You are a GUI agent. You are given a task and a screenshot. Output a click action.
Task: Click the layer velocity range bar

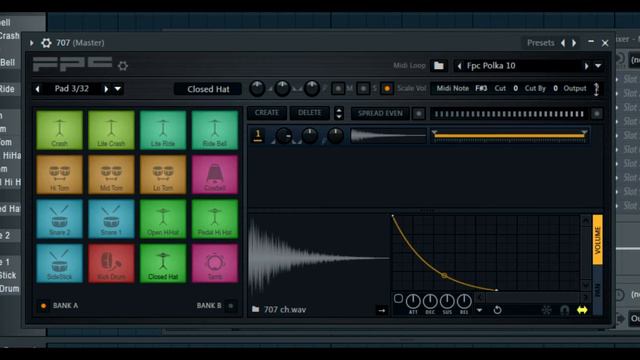pos(509,135)
